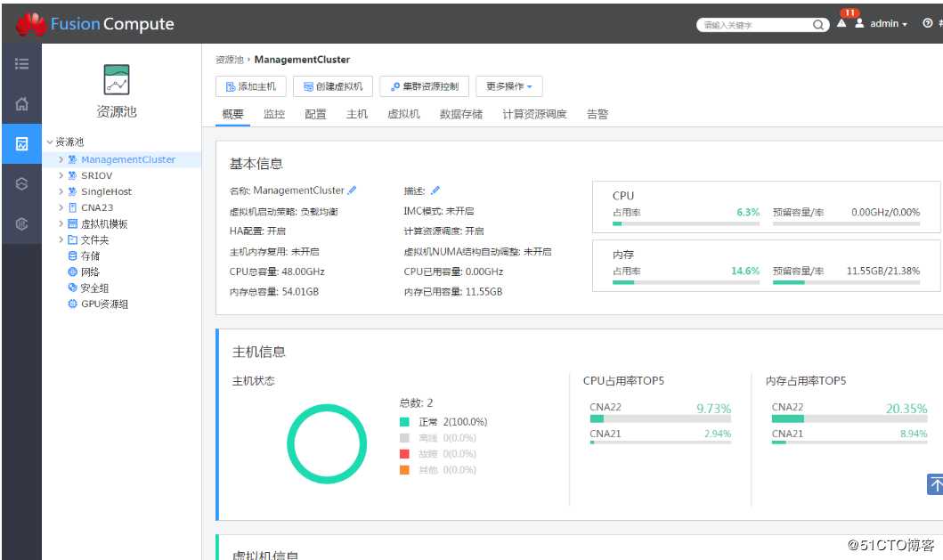Switch to the 配置 tab
The width and height of the screenshot is (943, 560).
(315, 114)
